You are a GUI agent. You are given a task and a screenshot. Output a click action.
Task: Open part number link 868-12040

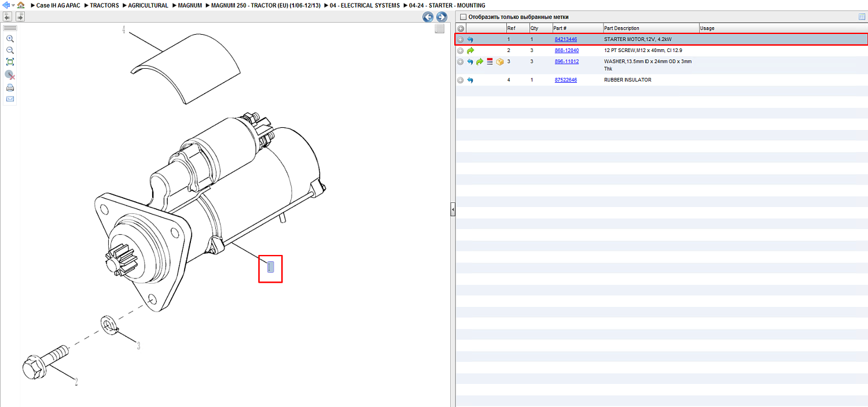click(567, 50)
